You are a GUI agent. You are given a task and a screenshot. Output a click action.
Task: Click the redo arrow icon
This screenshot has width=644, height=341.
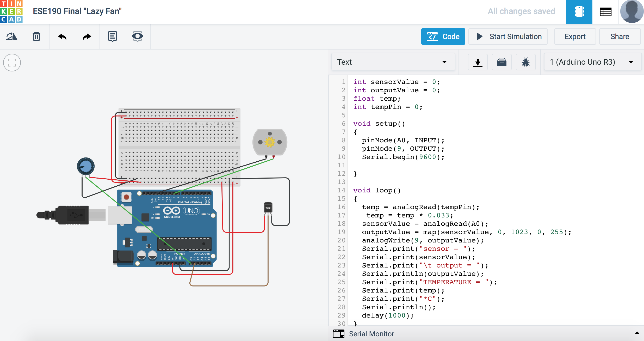[87, 36]
